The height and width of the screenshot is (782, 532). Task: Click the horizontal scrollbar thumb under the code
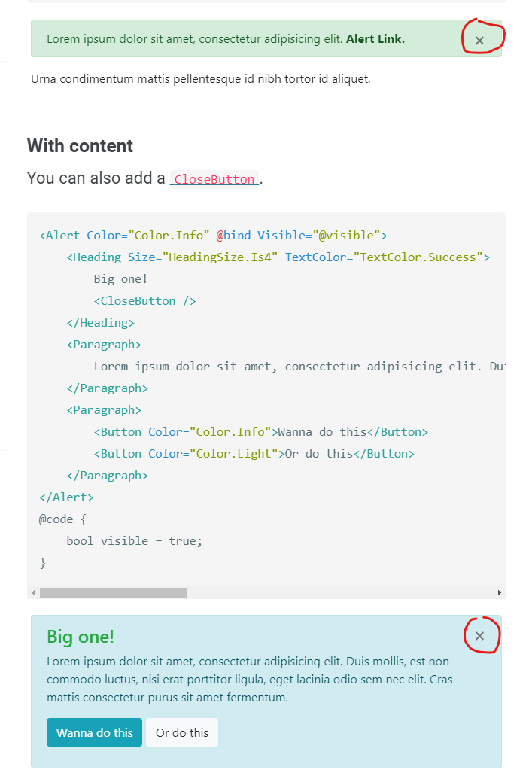(113, 592)
